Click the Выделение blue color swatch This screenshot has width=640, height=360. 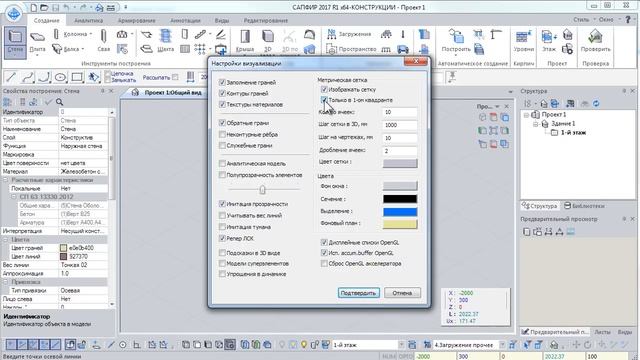point(400,212)
